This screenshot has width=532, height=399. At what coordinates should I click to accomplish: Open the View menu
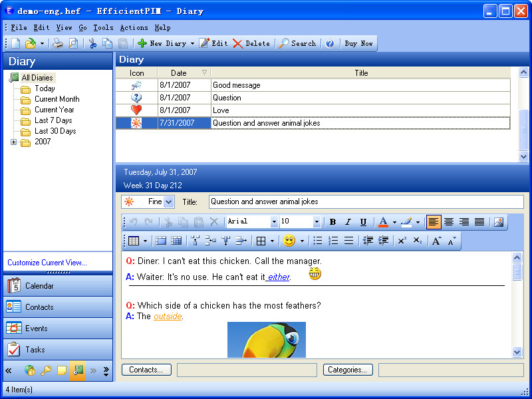(64, 27)
